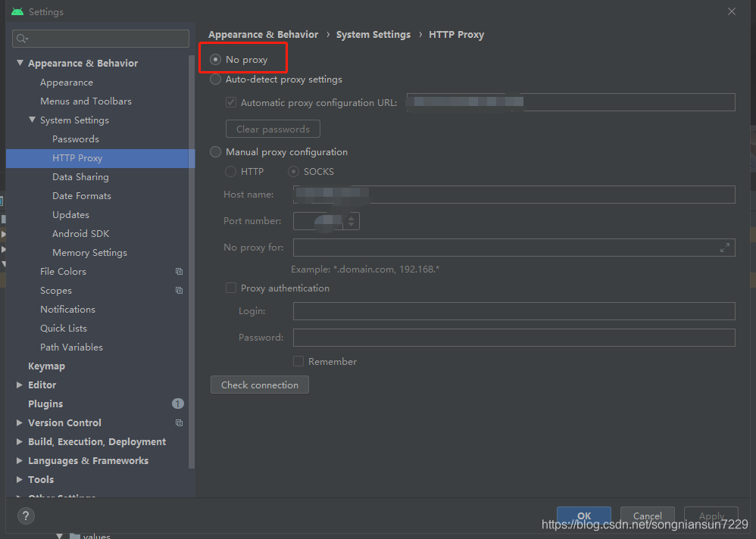
Task: Expand the Editor tree node
Action: 20,385
